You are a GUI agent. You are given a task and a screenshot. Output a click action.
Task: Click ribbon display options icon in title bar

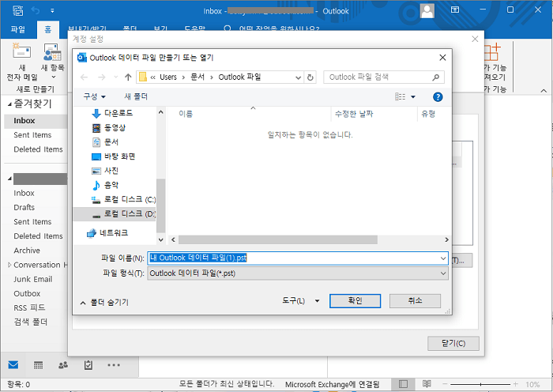(455, 10)
